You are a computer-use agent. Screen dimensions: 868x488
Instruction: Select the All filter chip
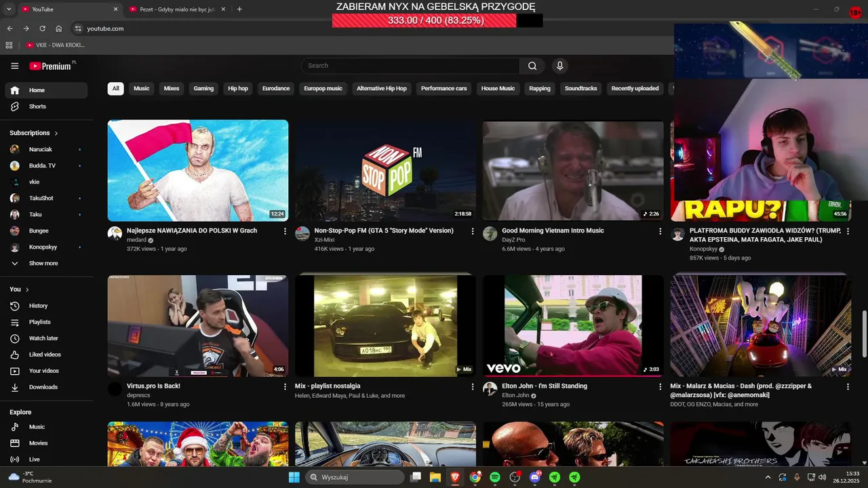pos(115,89)
